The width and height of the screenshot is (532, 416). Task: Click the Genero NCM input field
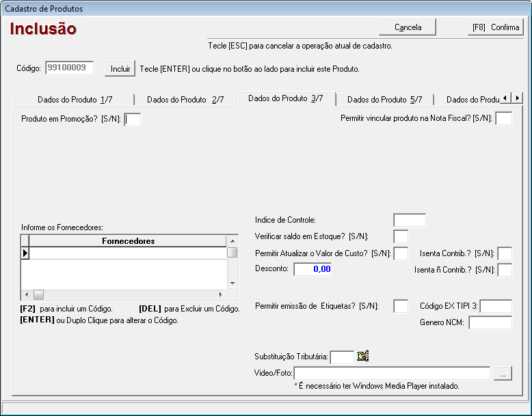pos(490,322)
